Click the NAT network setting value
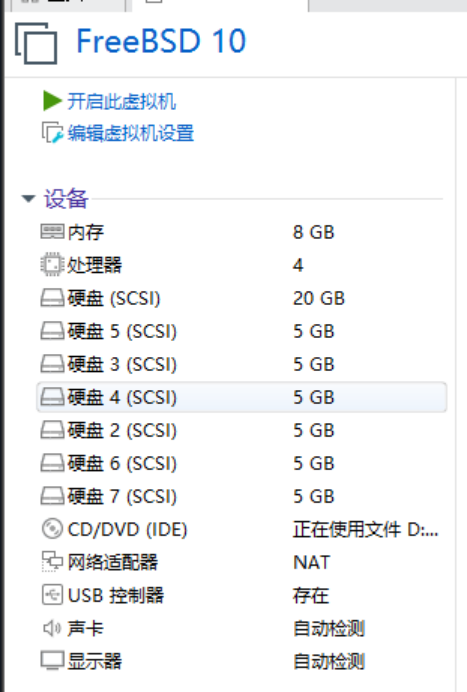 coord(312,562)
